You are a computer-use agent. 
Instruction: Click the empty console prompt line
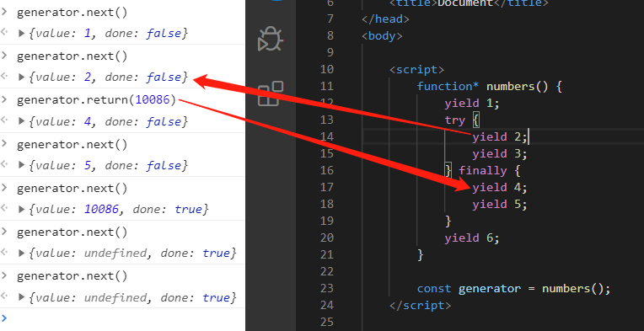122,318
